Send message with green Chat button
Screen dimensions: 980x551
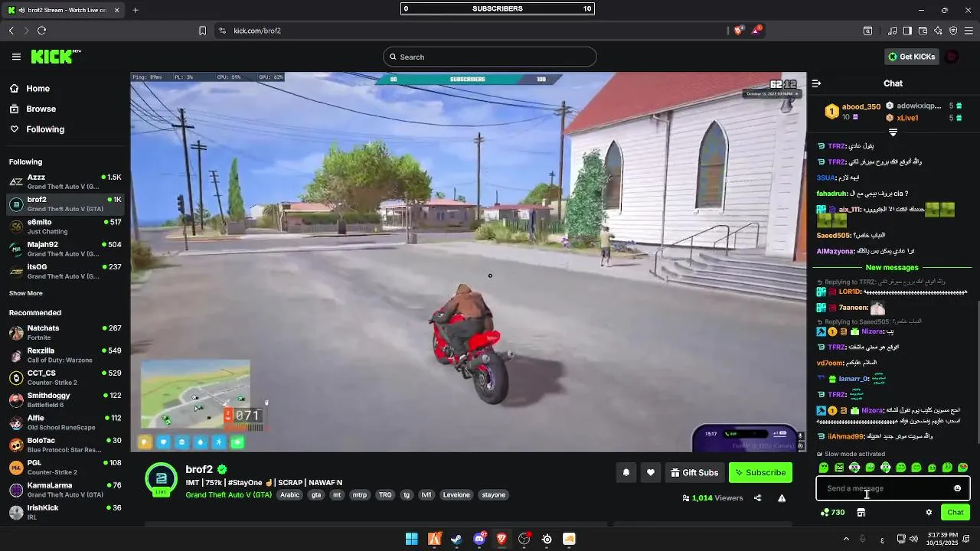click(955, 513)
